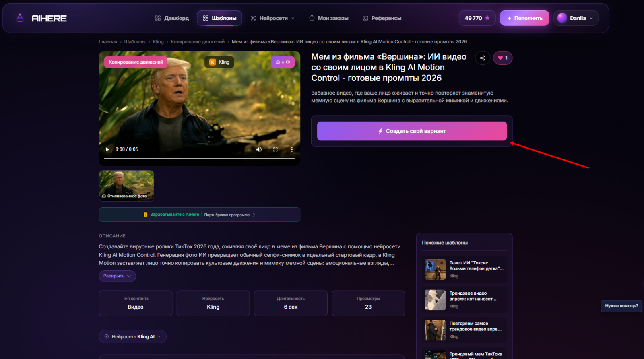Viewport: 644px width, 359px height.
Task: Open video more options menu
Action: tap(292, 149)
